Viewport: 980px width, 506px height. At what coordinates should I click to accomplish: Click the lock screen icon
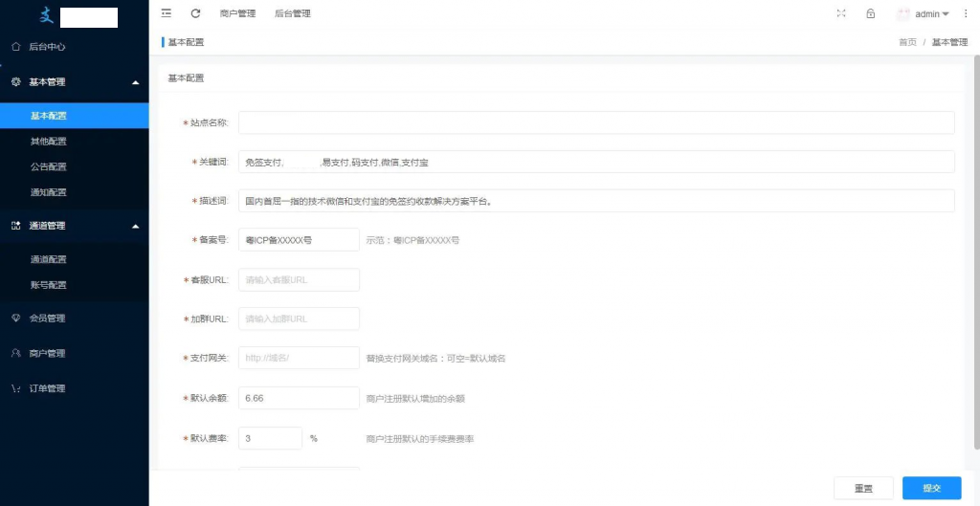coord(870,13)
